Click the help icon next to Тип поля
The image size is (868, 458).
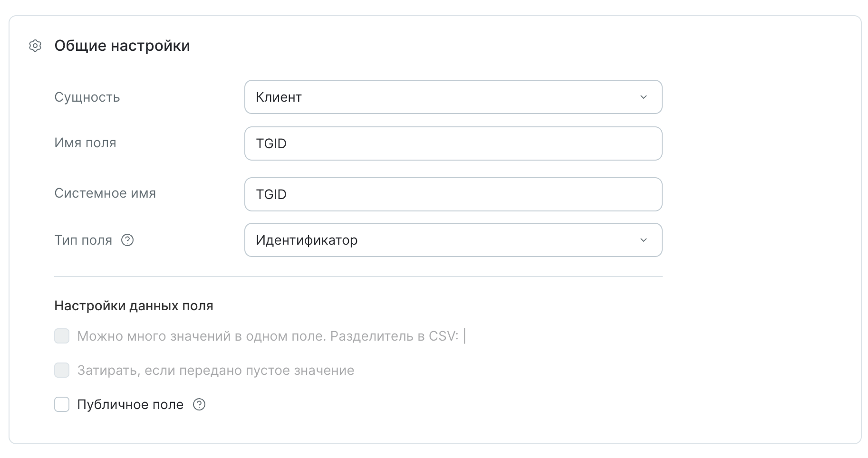pos(127,240)
